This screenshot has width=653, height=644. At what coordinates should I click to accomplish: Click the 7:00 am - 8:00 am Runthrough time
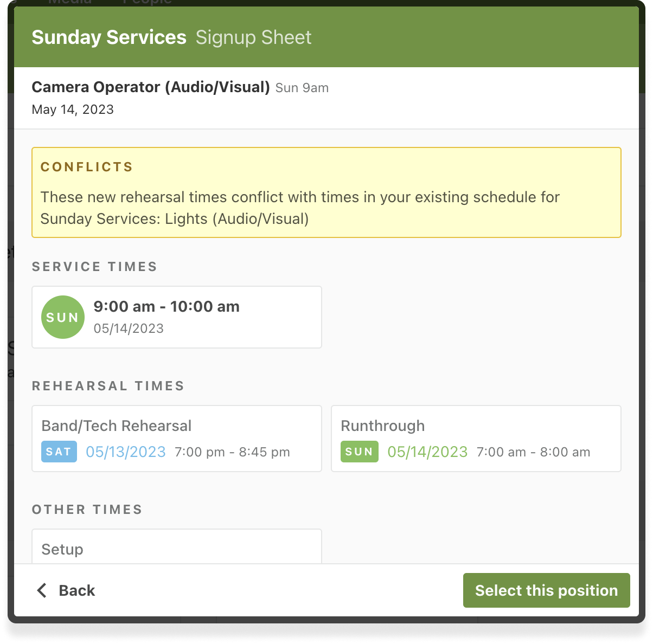(x=533, y=452)
